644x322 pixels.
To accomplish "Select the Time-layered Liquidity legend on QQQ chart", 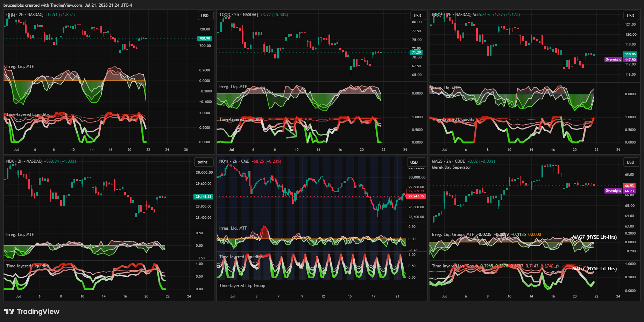I will pos(28,114).
